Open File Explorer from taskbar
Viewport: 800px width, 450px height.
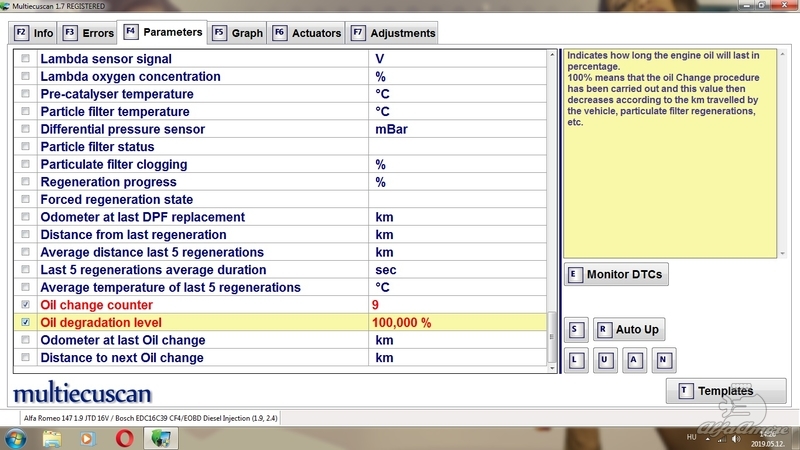pyautogui.click(x=52, y=439)
